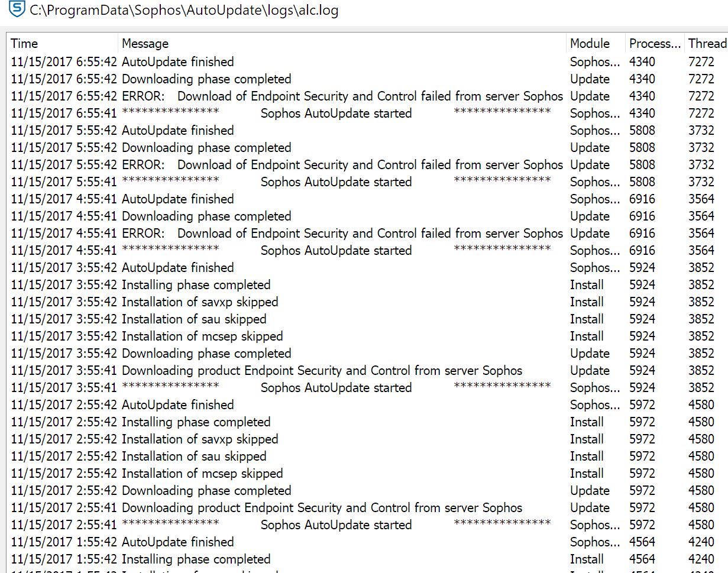Click the 5:55:42 "Downloading phase completed" message
This screenshot has height=573, width=728.
pos(206,147)
